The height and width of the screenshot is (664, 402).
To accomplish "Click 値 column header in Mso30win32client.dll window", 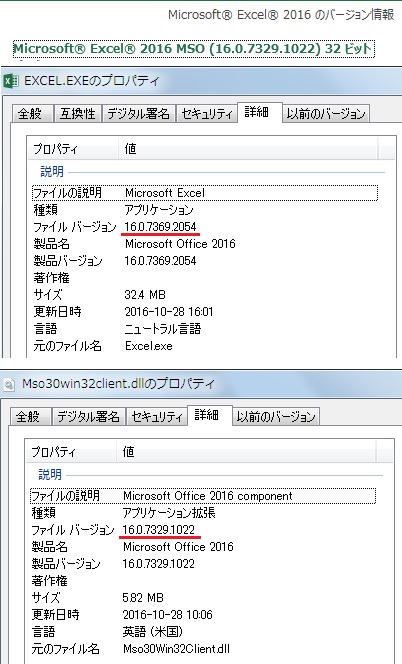I will pos(246,452).
